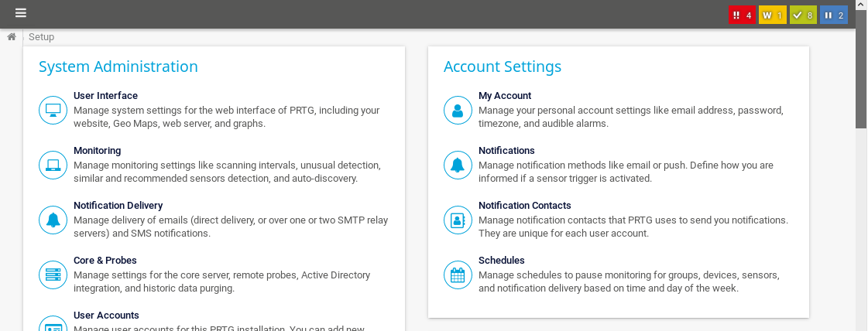Open the User Interface settings link

tap(105, 96)
